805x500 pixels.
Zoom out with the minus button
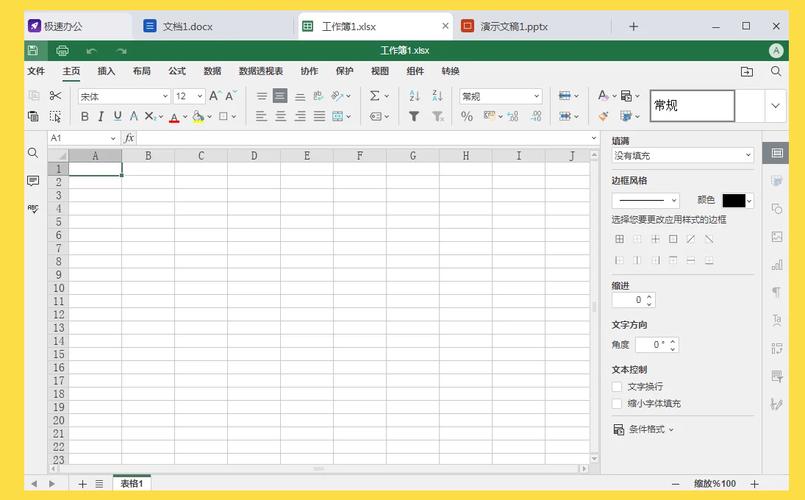pos(676,484)
